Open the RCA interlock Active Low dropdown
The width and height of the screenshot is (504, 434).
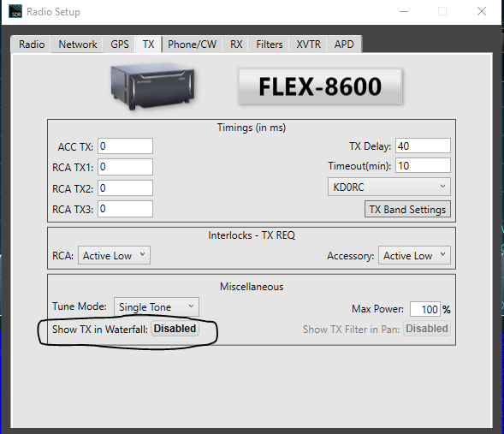114,256
